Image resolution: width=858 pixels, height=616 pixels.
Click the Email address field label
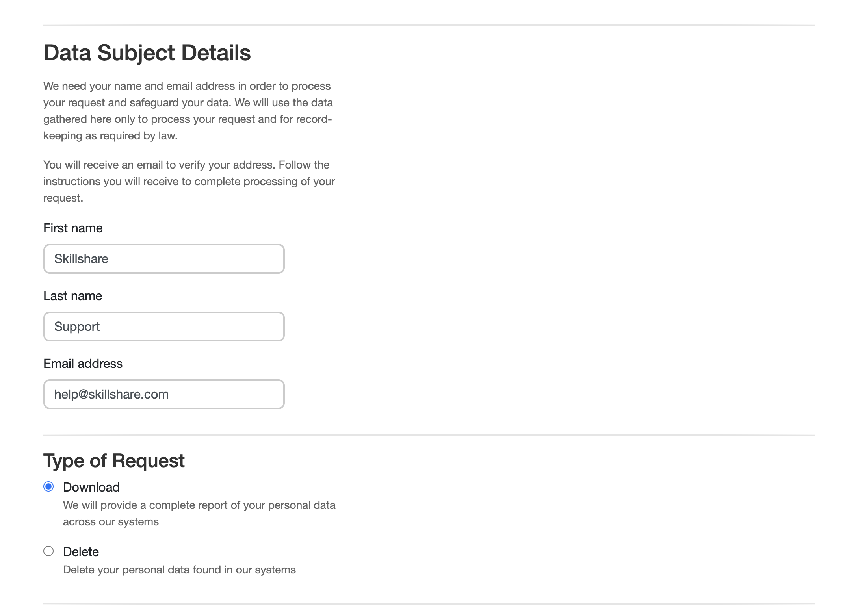[83, 364]
